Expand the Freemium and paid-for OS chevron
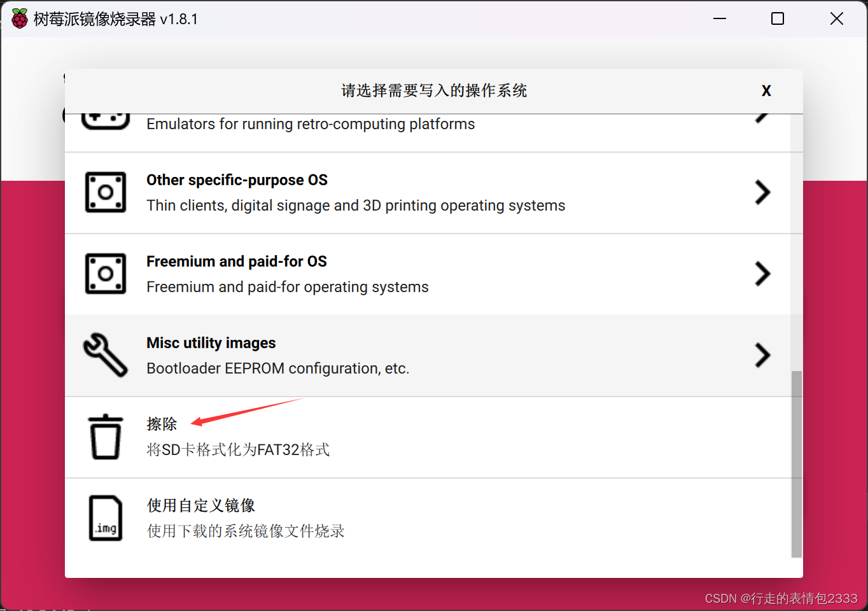The width and height of the screenshot is (868, 611). click(762, 274)
